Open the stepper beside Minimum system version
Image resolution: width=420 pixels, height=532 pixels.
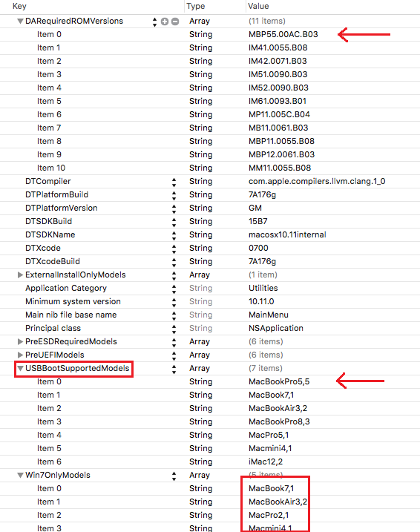[174, 302]
